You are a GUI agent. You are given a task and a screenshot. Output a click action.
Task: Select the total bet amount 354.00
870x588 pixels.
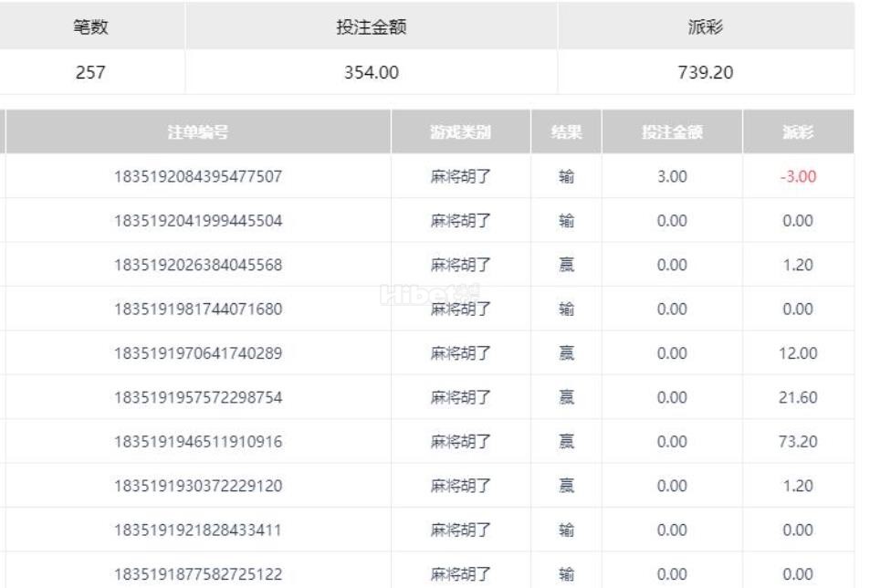coord(371,72)
